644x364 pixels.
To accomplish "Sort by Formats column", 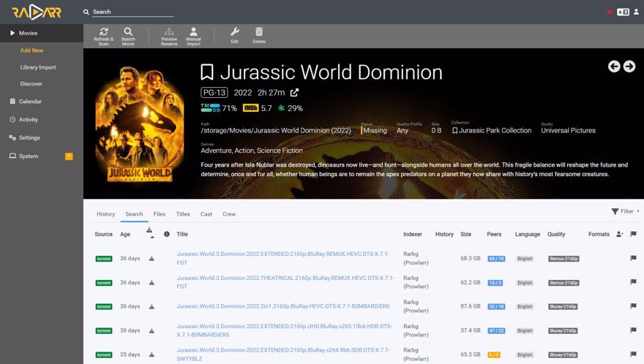I will tap(599, 235).
